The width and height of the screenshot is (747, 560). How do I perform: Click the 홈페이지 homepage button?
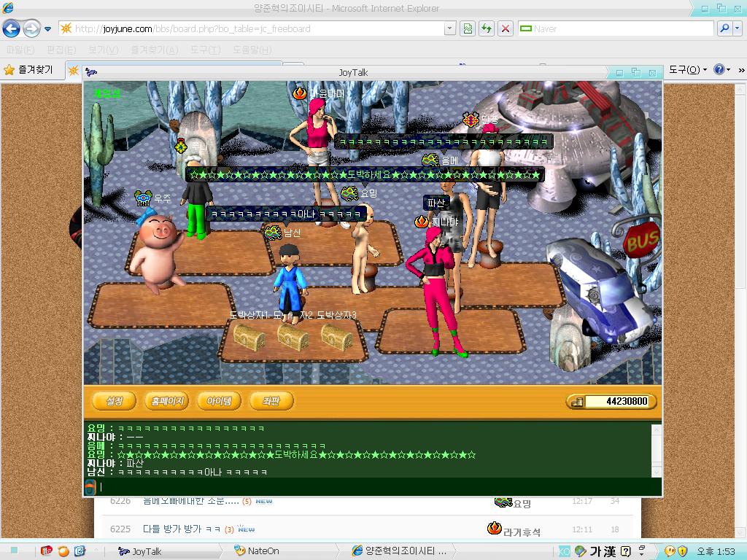(x=167, y=401)
